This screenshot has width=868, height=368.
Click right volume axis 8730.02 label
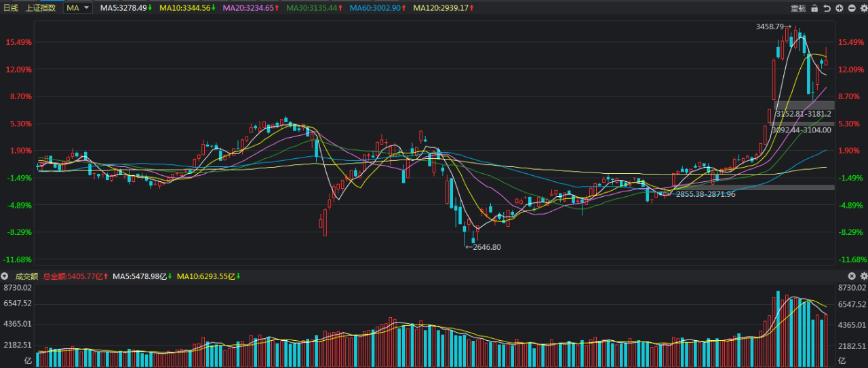[x=852, y=288]
